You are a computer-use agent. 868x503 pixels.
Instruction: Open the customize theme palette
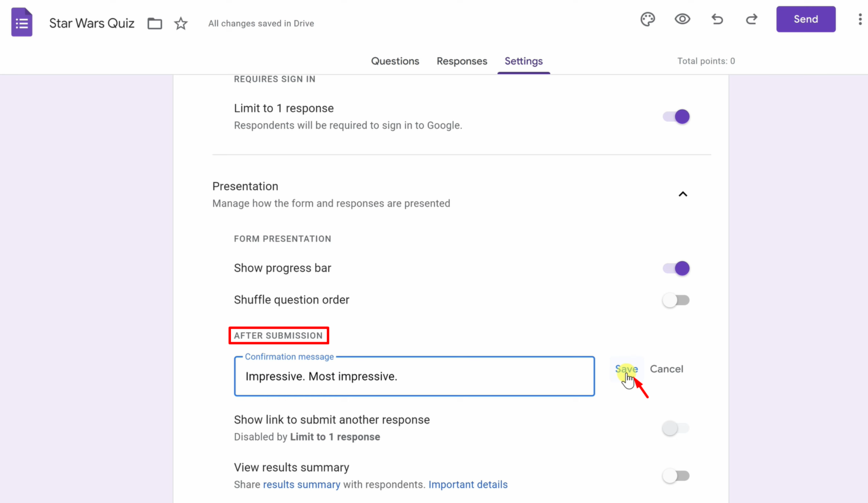[648, 19]
